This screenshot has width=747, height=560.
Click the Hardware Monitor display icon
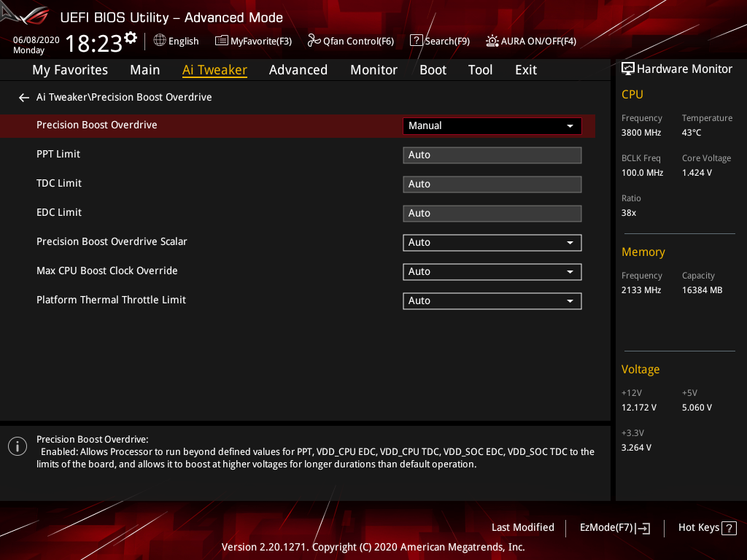pos(628,69)
